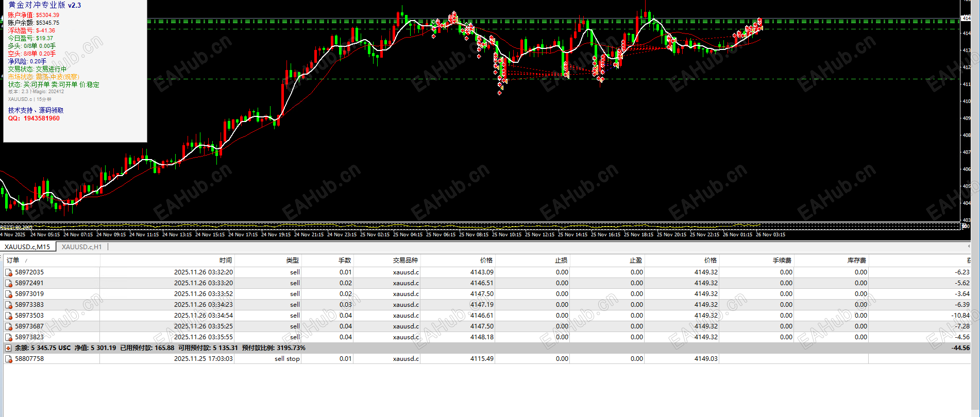Screen dimensions: 980x417
Task: Click the total profit value -44.56
Action: pos(960,348)
